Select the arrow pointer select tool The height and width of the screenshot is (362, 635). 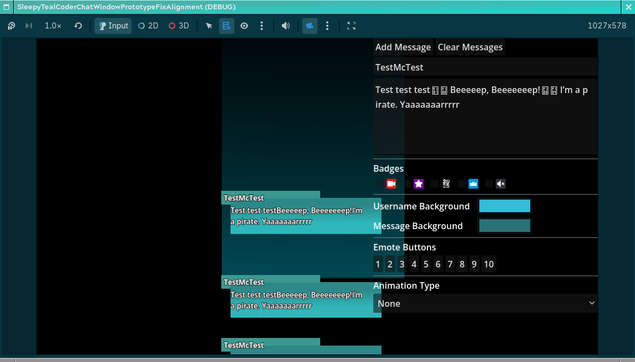pos(209,26)
